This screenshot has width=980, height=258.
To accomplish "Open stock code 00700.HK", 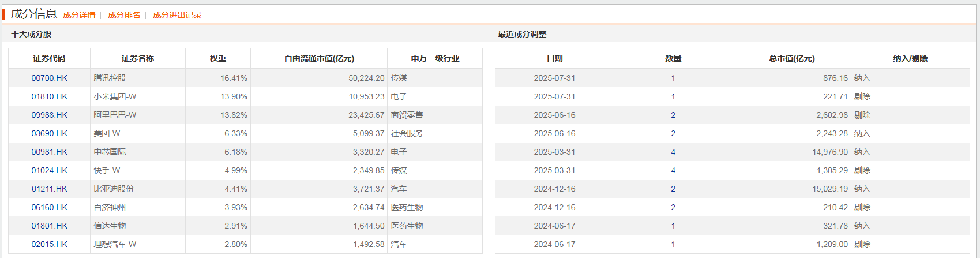I will (50, 78).
